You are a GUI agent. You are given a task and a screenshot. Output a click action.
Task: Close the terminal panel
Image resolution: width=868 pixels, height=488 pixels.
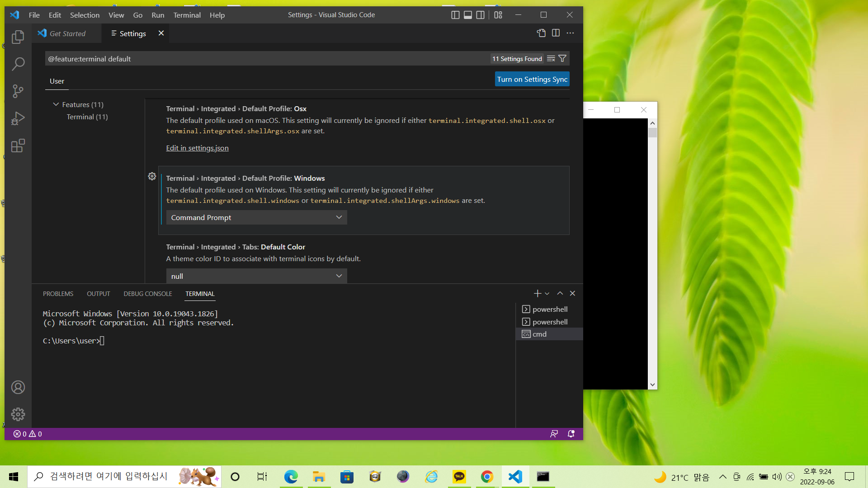572,293
